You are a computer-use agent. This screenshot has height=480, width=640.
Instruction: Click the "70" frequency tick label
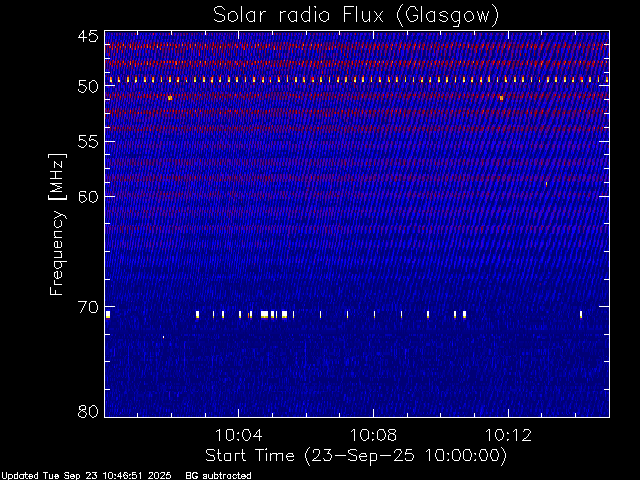(88, 307)
